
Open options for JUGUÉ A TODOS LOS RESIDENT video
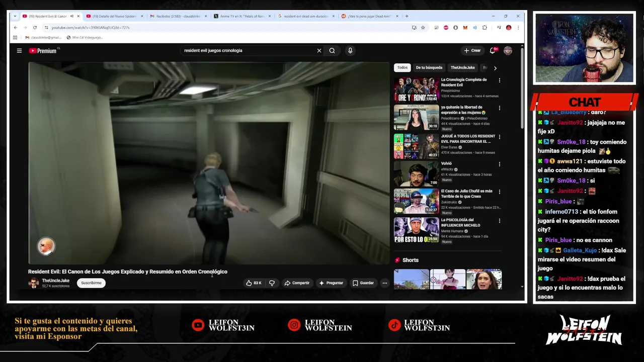coord(500,137)
